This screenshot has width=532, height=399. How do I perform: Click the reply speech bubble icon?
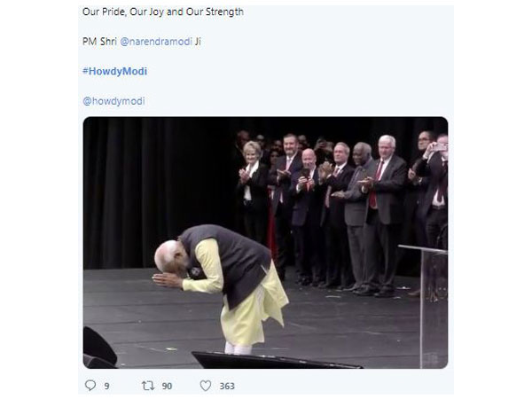(90, 386)
